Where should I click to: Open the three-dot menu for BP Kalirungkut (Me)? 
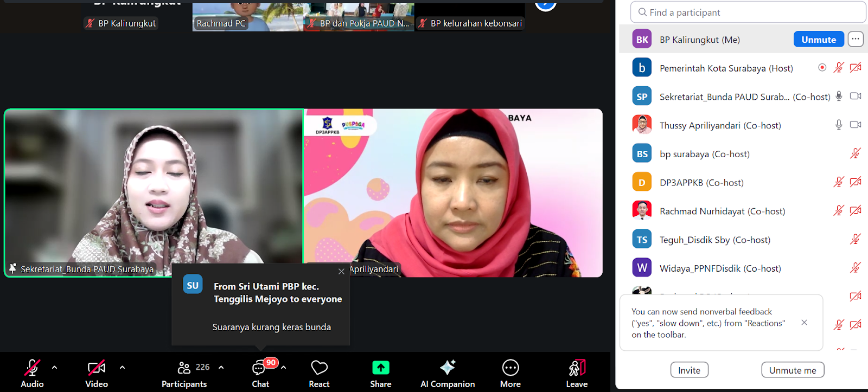856,39
